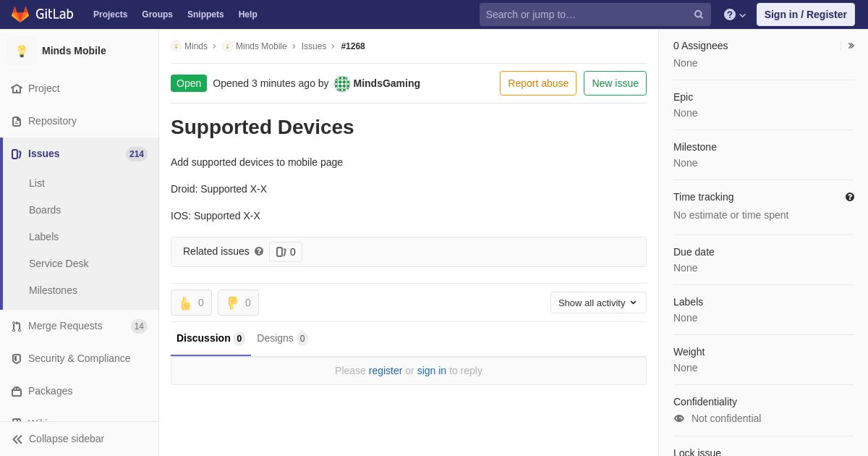
Task: Switch to the Designs tab
Action: click(282, 338)
